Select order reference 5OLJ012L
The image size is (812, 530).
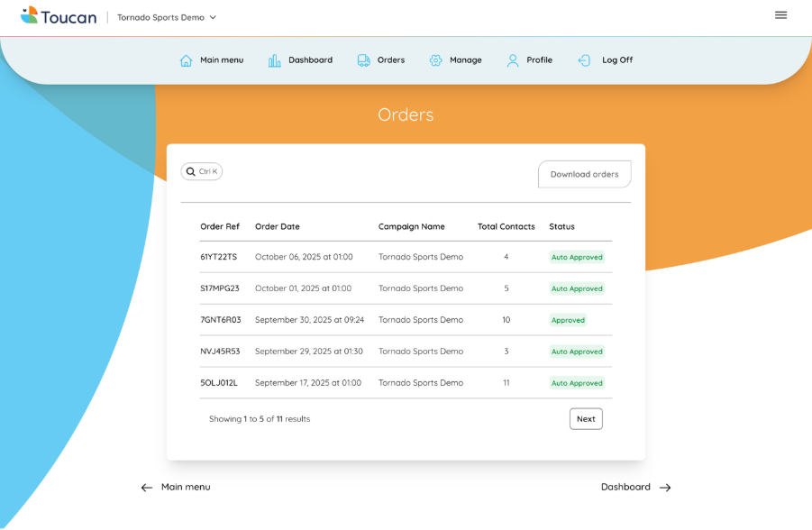[219, 383]
